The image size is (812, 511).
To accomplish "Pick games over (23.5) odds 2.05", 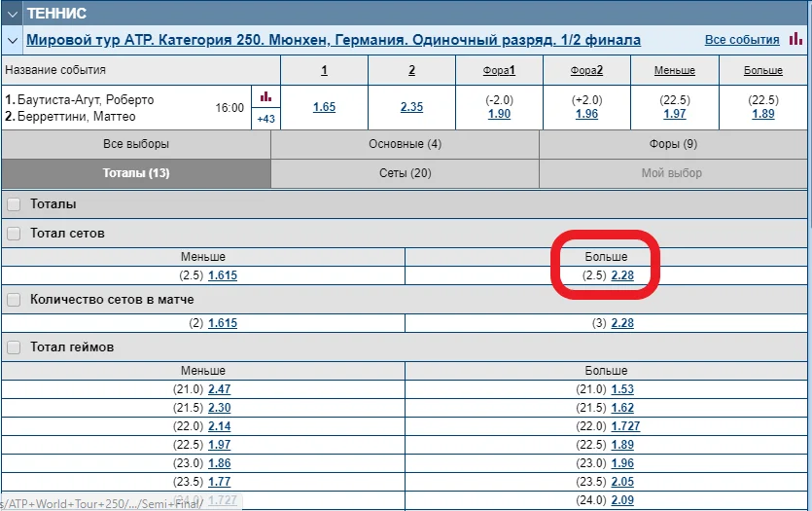I will [622, 482].
